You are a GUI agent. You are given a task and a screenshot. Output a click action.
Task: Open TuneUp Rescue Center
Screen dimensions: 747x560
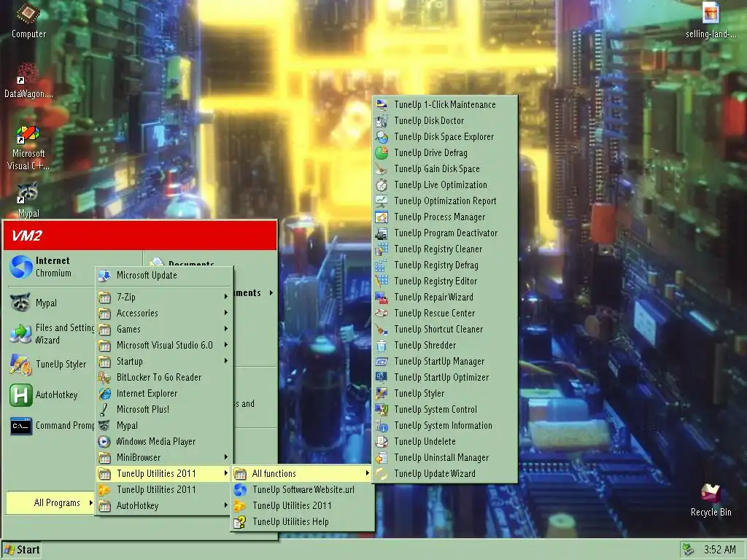[x=444, y=314]
